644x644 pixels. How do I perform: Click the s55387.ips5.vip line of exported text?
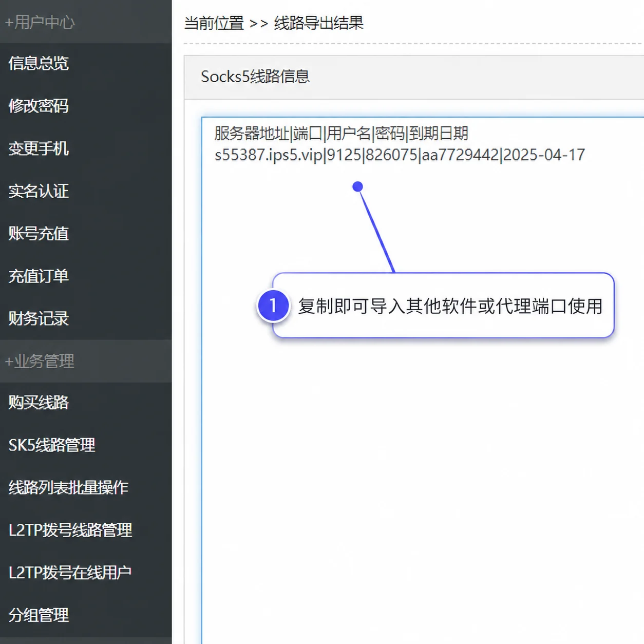[x=400, y=155]
